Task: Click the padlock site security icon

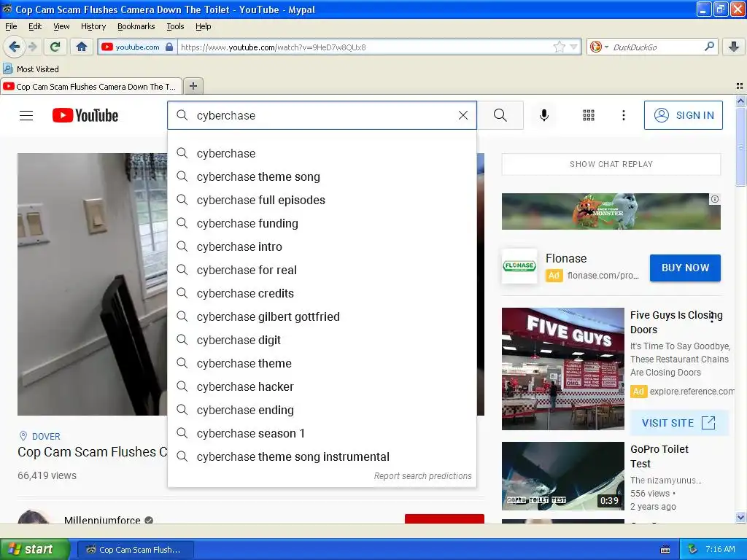Action: tap(169, 47)
